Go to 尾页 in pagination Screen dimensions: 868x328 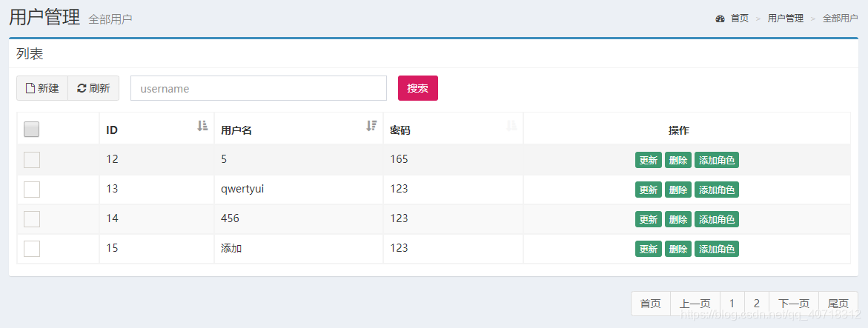[x=838, y=304]
